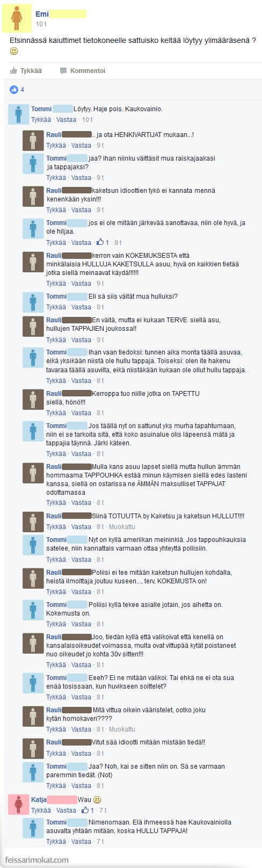Open the Kommentoi comment button
This screenshot has width=262, height=868.
point(82,71)
